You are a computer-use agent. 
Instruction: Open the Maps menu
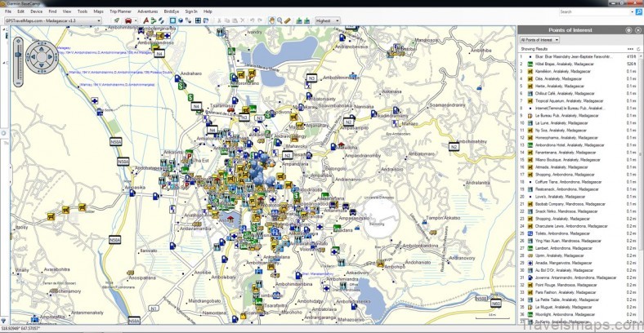point(98,11)
